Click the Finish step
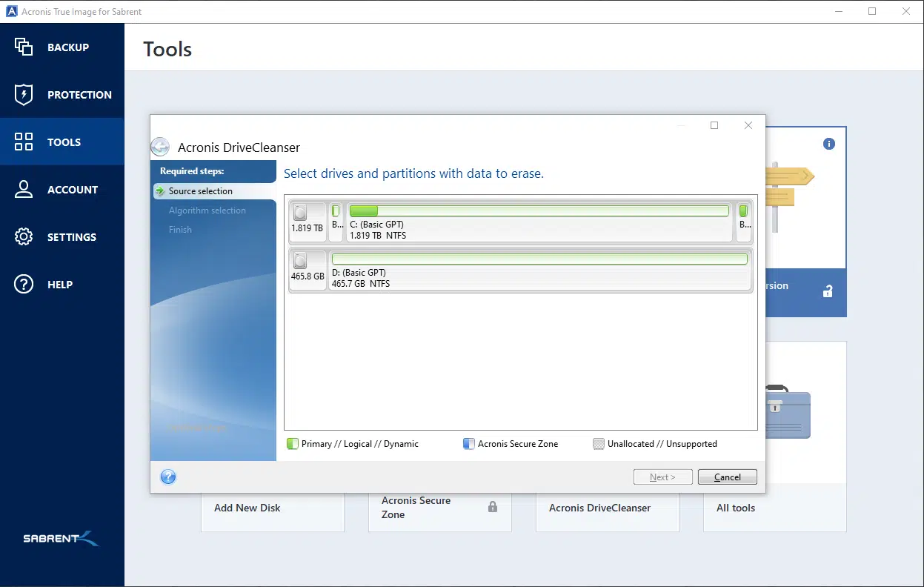 (180, 230)
